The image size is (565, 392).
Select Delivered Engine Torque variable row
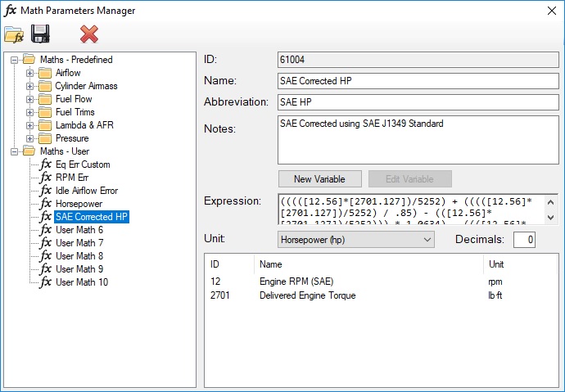pyautogui.click(x=305, y=295)
